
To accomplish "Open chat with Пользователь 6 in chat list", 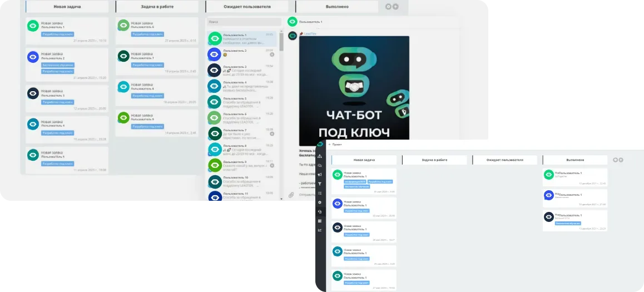I will point(242,118).
